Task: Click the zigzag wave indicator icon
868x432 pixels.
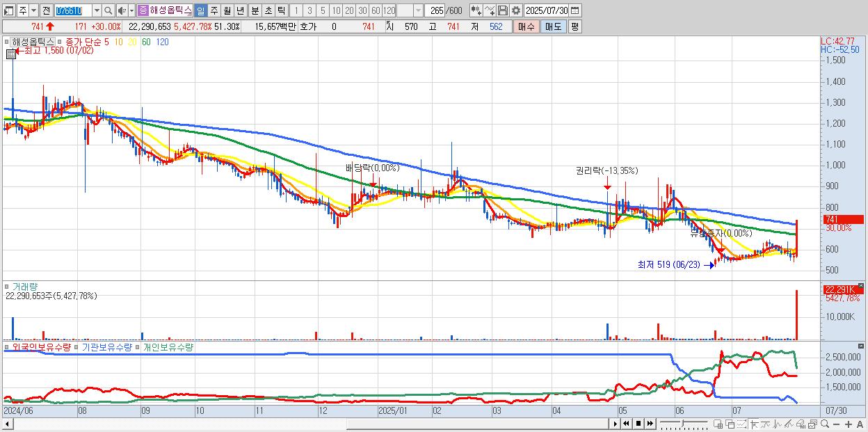Action: 778,424
